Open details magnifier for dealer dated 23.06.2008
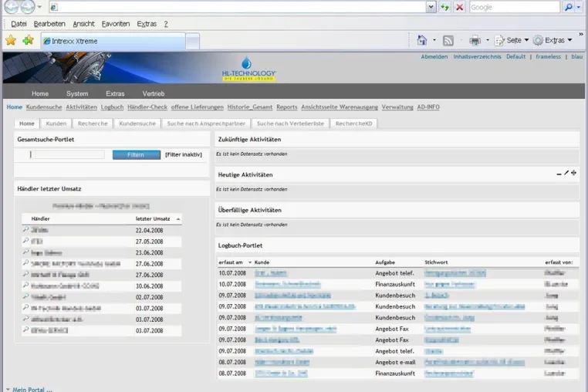The image size is (588, 392). click(25, 252)
